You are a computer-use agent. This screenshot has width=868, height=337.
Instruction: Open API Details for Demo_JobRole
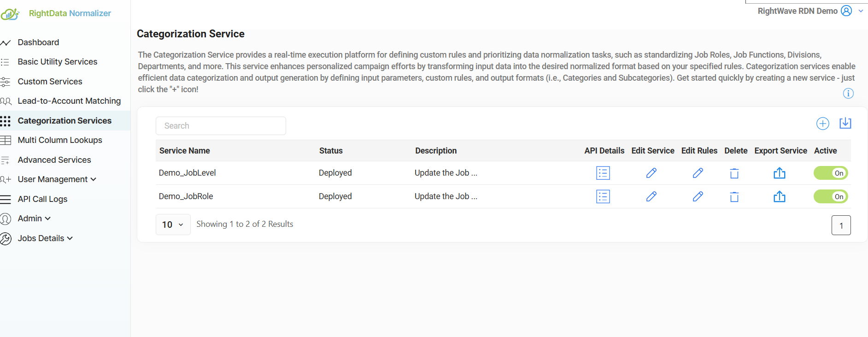603,196
